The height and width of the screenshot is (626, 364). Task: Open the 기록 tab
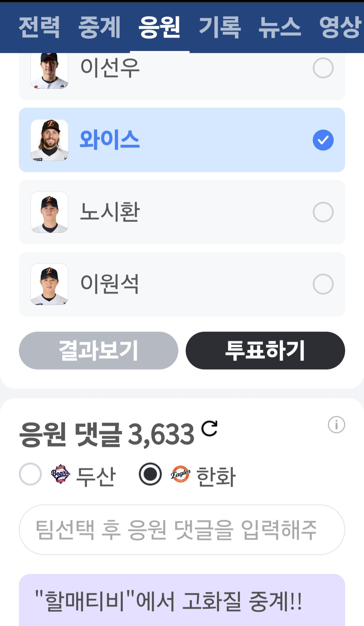point(220,27)
